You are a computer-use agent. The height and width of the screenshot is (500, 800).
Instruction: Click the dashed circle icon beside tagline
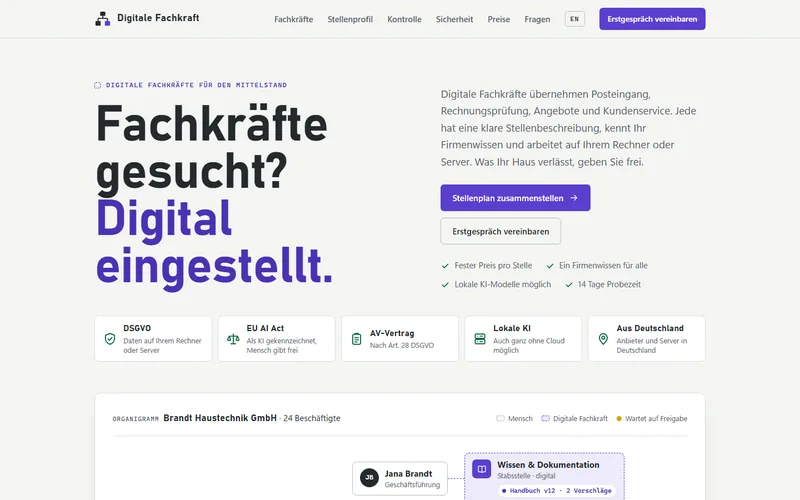(97, 85)
